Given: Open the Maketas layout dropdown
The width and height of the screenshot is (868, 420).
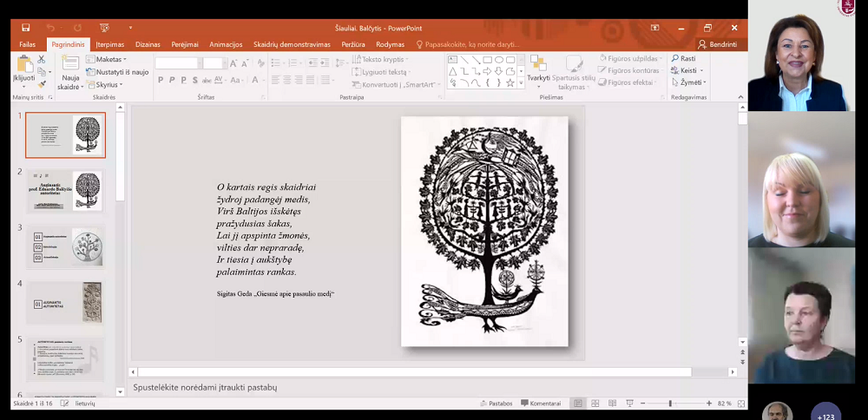Looking at the screenshot, I should coord(106,59).
